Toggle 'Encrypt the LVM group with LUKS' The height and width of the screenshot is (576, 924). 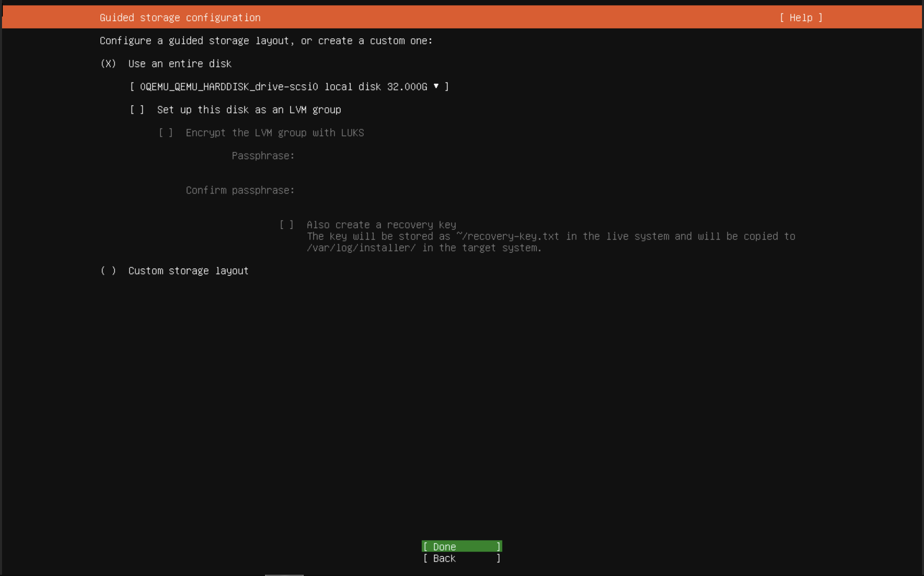165,133
